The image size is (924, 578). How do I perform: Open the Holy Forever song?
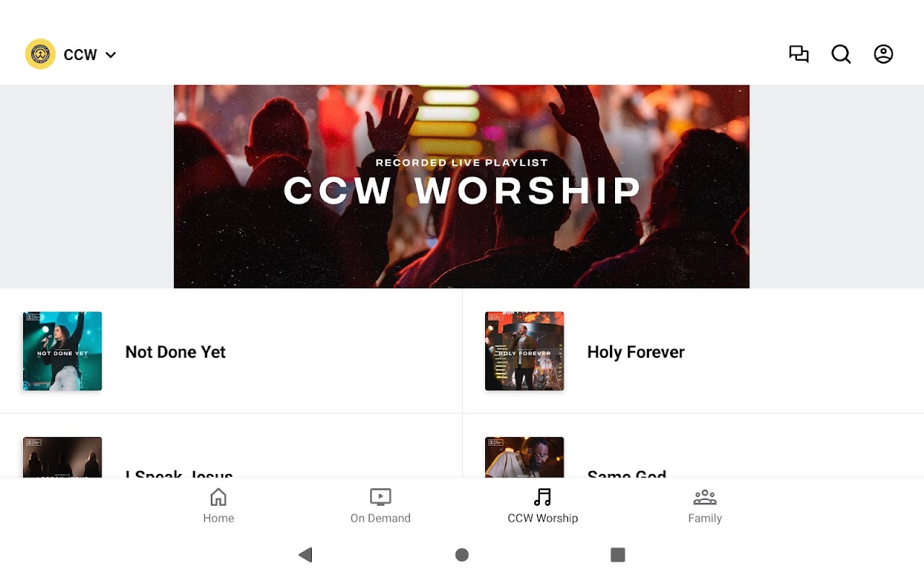693,351
